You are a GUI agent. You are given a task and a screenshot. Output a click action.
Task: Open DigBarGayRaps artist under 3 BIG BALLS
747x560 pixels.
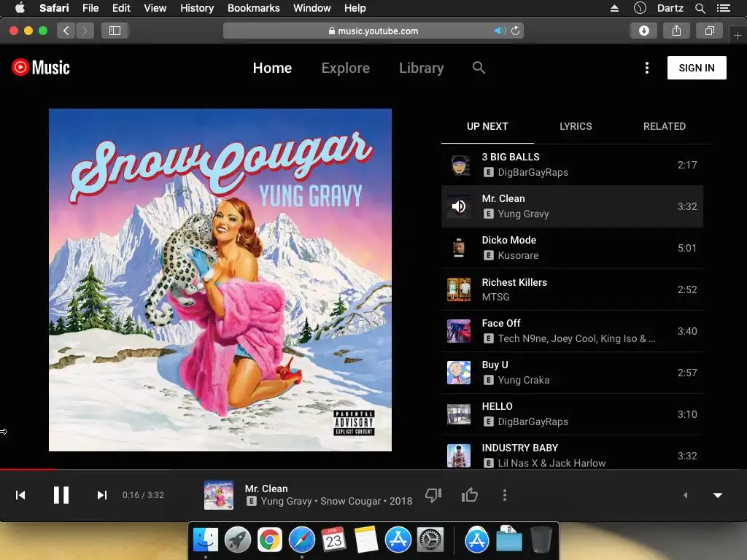[x=533, y=172]
